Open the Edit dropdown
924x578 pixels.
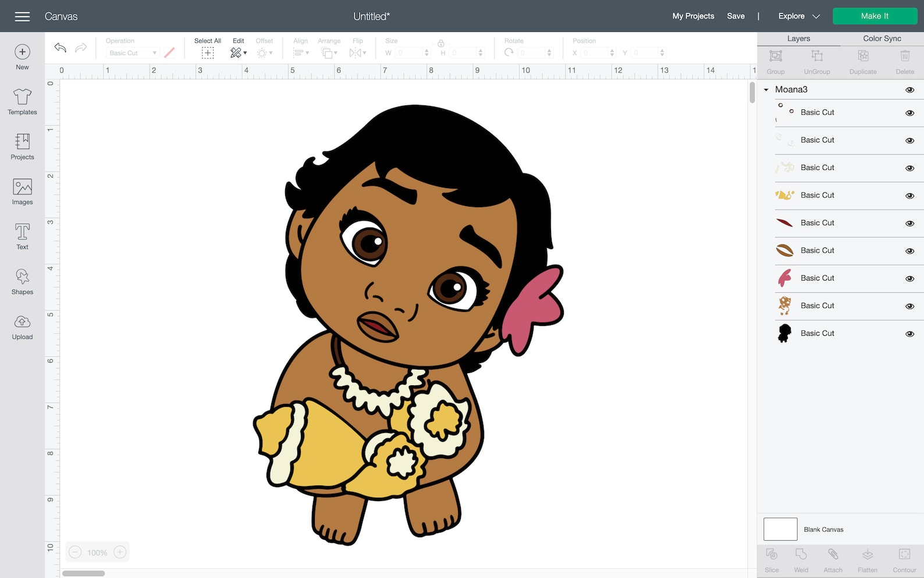click(239, 53)
